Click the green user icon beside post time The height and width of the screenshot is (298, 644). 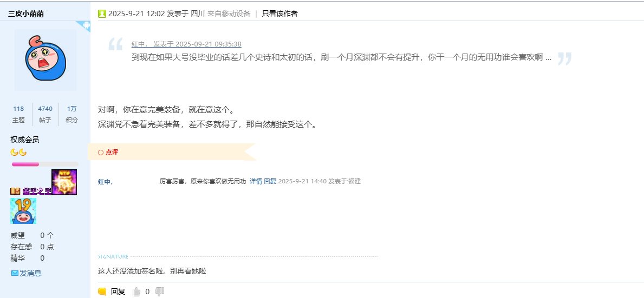102,14
